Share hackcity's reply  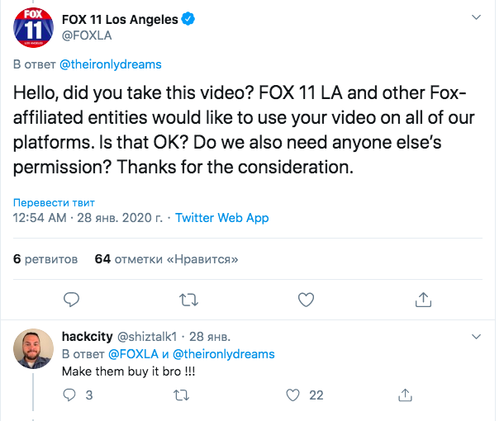pos(405,395)
